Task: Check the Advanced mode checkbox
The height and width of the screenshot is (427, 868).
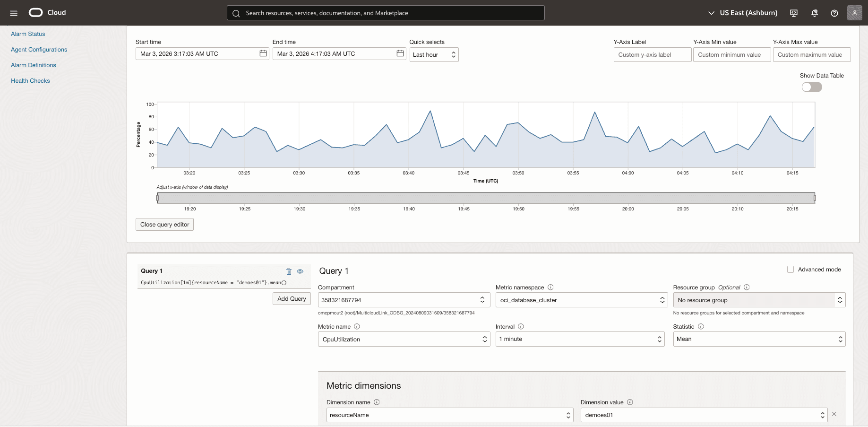Action: (x=790, y=269)
